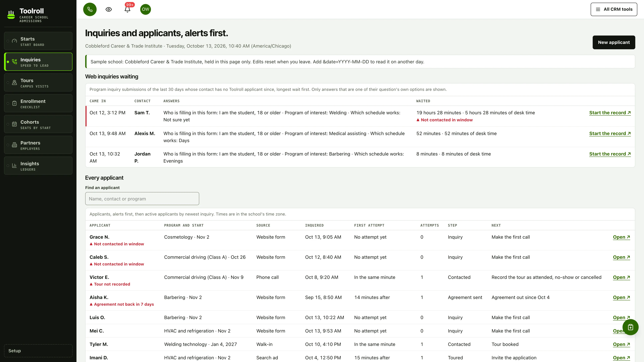Image resolution: width=644 pixels, height=362 pixels.
Task: Click the Inquiries phone incoming icon
Action: point(14,62)
